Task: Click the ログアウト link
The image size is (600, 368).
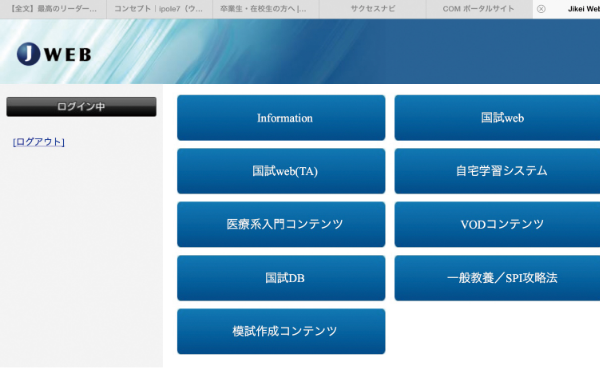Action: click(x=39, y=142)
